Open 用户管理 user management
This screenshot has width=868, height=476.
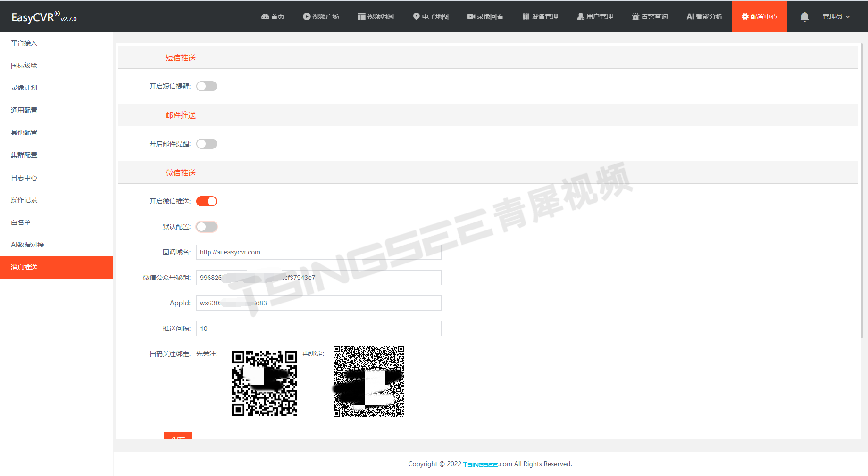click(595, 16)
